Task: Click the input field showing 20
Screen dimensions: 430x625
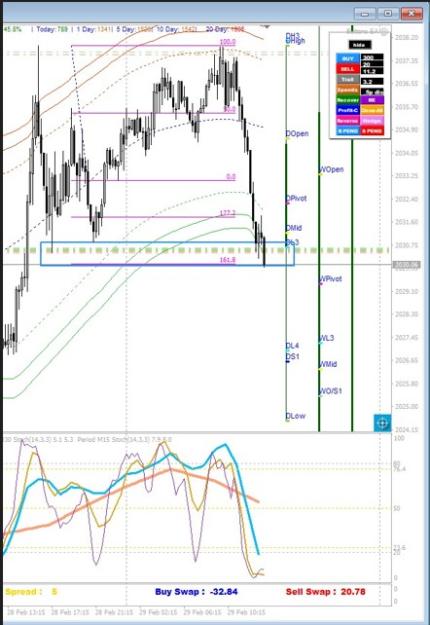Action: (x=372, y=64)
